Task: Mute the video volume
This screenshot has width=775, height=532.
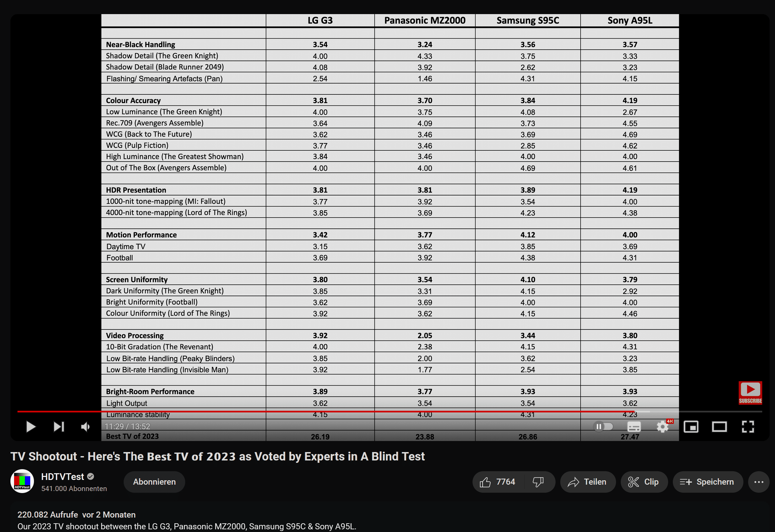Action: tap(86, 427)
